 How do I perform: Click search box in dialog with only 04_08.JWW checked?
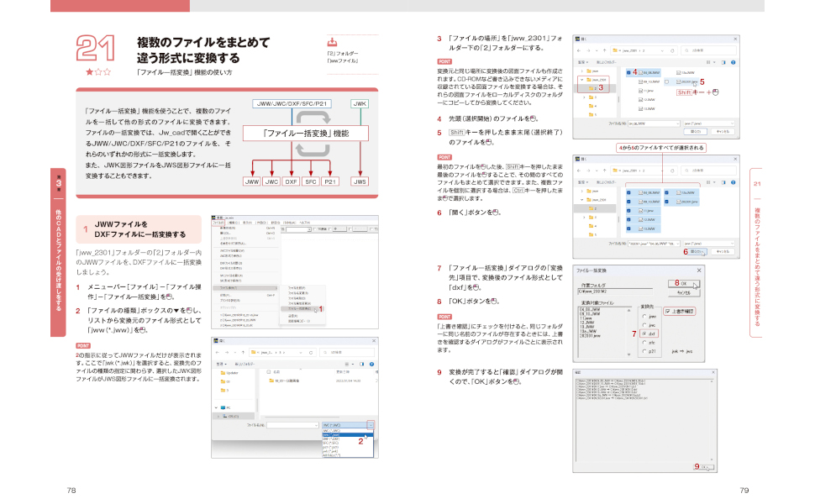pyautogui.click(x=708, y=50)
